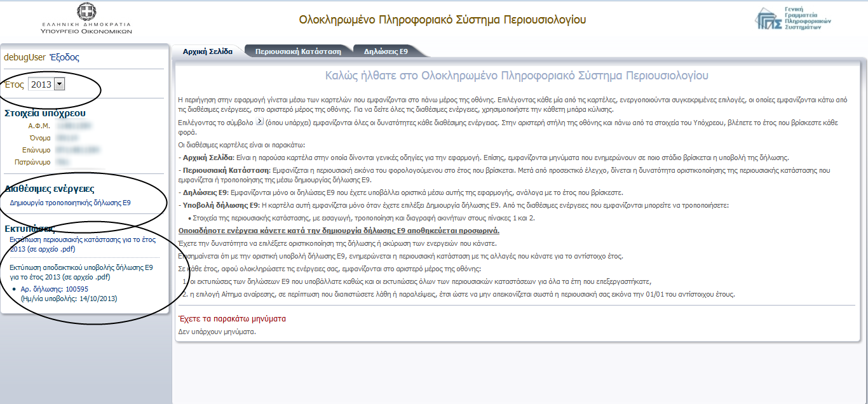Click the Καλώς ήλθατε welcome heading
This screenshot has width=868, height=404.
click(x=516, y=76)
